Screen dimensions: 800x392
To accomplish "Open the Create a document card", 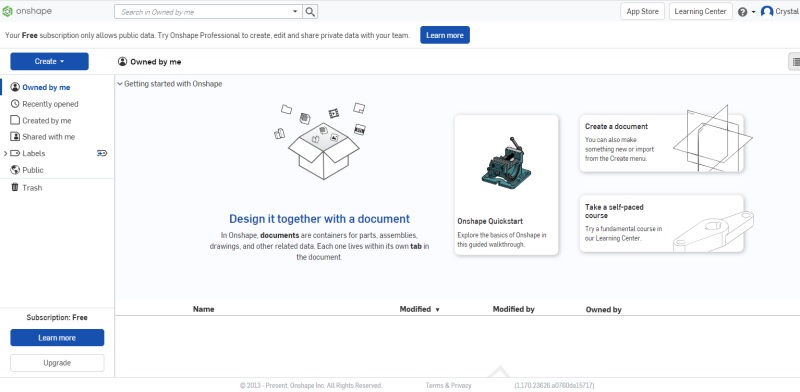I will (661, 143).
